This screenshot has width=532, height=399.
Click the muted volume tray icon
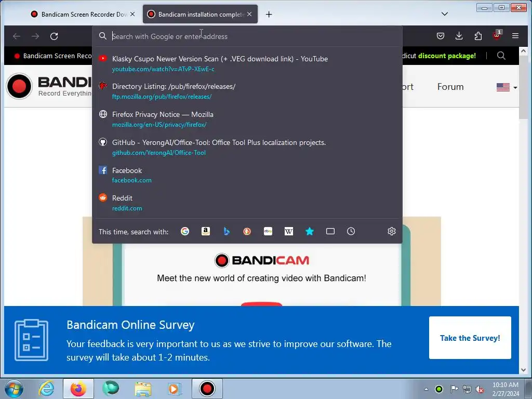pos(480,389)
